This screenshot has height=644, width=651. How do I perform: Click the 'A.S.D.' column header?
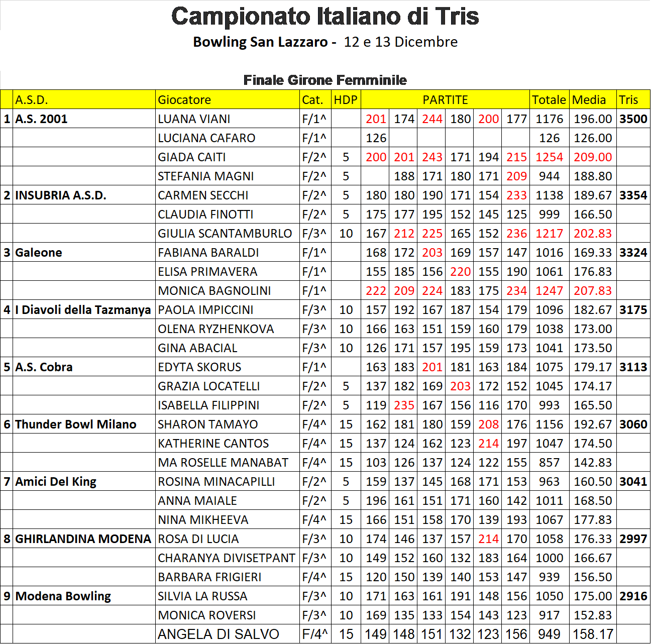tap(32, 99)
